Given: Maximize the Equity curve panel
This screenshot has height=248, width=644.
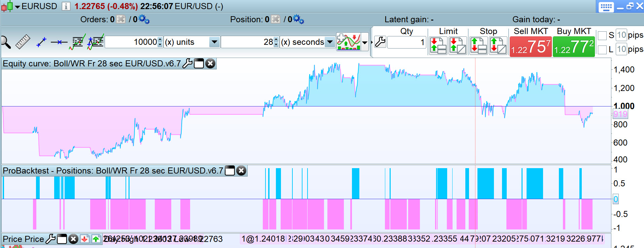Looking at the screenshot, I should 199,63.
